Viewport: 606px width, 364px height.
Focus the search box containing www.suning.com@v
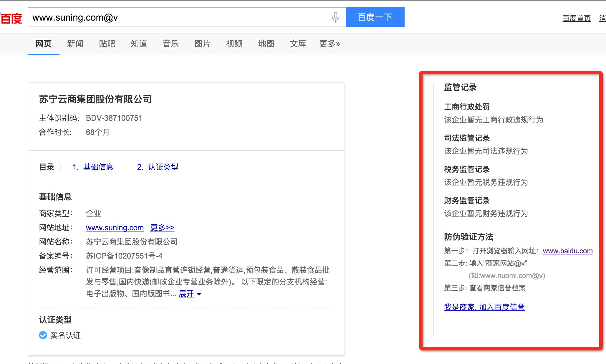click(187, 17)
